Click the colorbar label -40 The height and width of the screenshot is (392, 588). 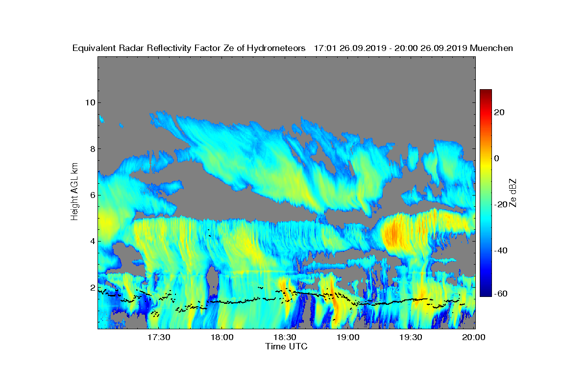(501, 250)
